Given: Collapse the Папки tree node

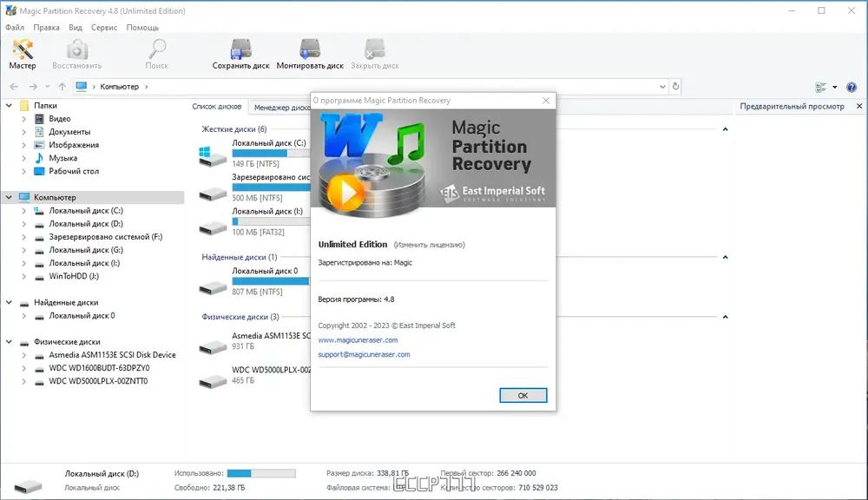Looking at the screenshot, I should tap(9, 105).
